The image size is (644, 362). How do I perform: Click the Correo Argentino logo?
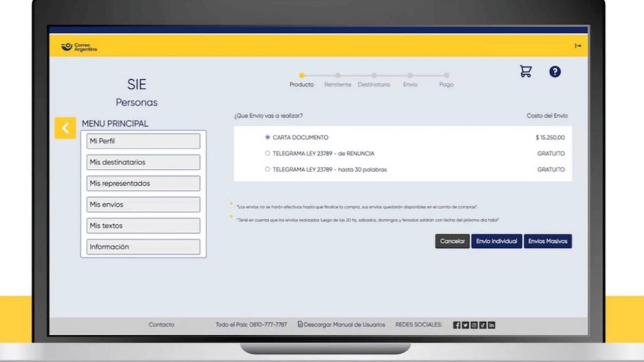tap(79, 47)
